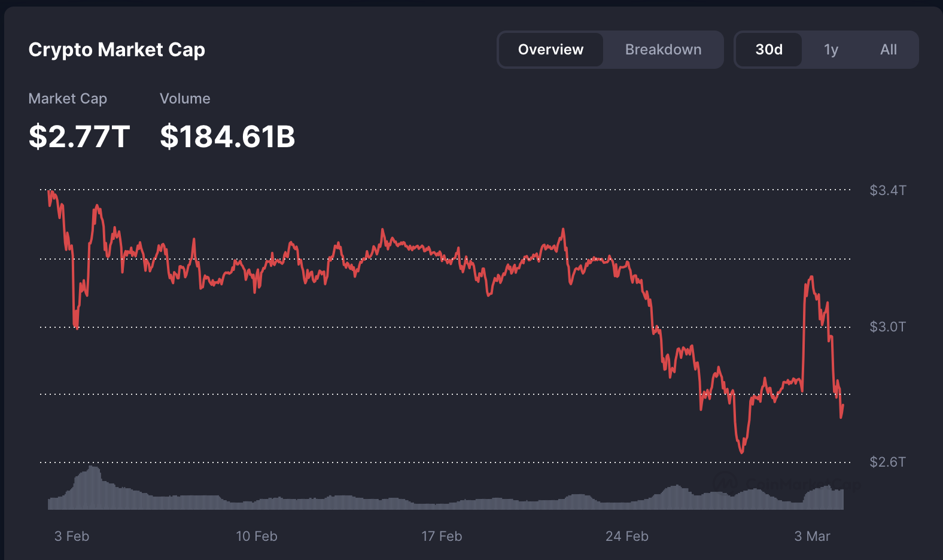View the All-time market cap chart

(x=889, y=50)
